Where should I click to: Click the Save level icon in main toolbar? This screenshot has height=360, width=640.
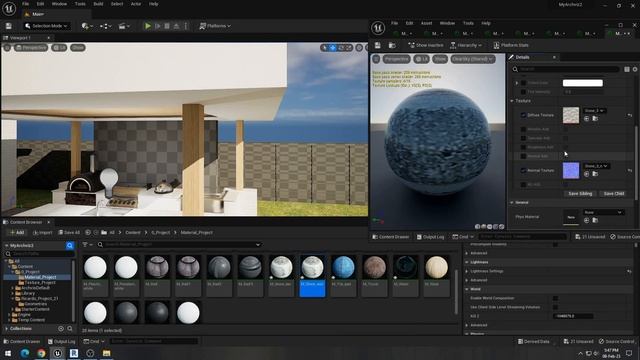9,26
